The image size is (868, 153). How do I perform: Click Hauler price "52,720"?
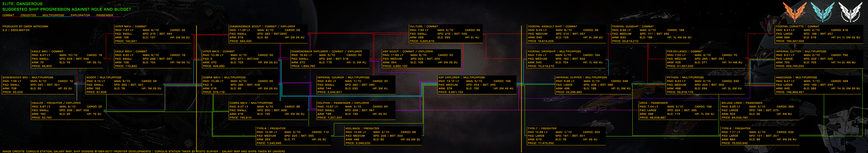coord(46,118)
